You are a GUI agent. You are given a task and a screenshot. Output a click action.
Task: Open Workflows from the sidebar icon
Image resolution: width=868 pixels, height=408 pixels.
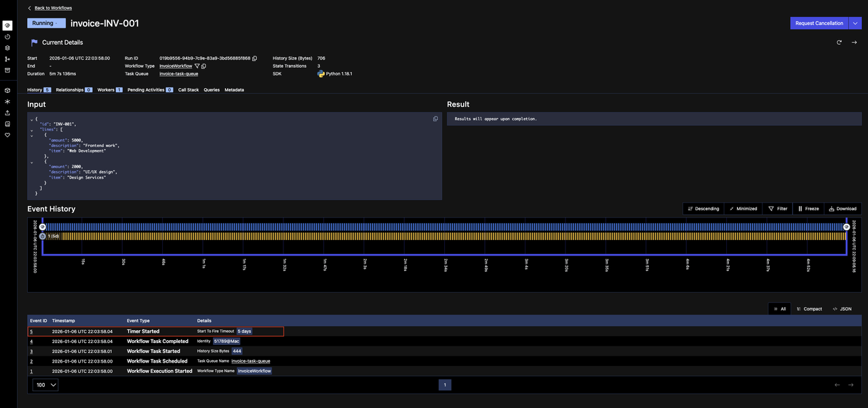(7, 25)
